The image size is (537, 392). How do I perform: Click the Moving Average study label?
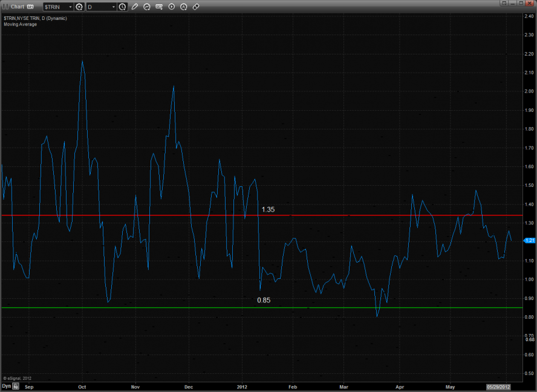pyautogui.click(x=20, y=24)
